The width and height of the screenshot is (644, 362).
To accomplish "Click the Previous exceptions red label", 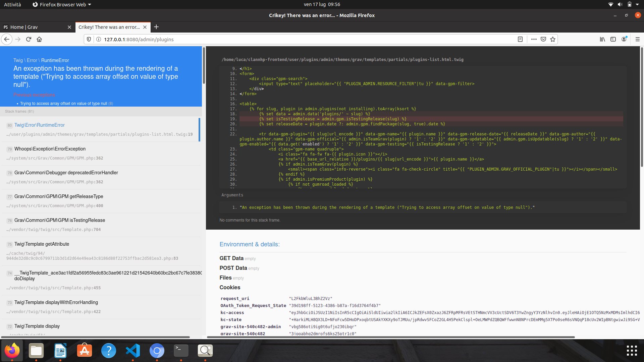I will point(34,95).
